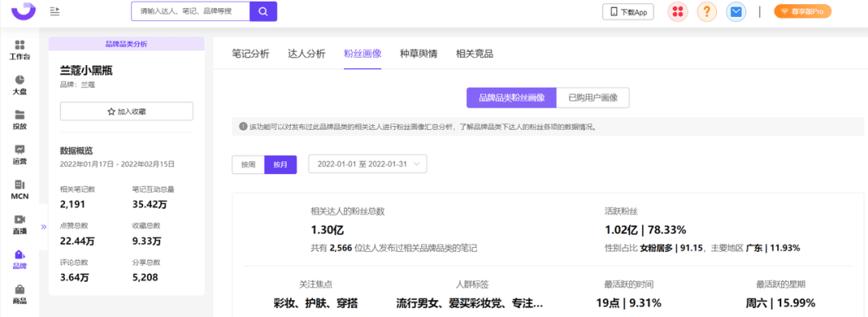Click the 下载App button

click(x=628, y=11)
